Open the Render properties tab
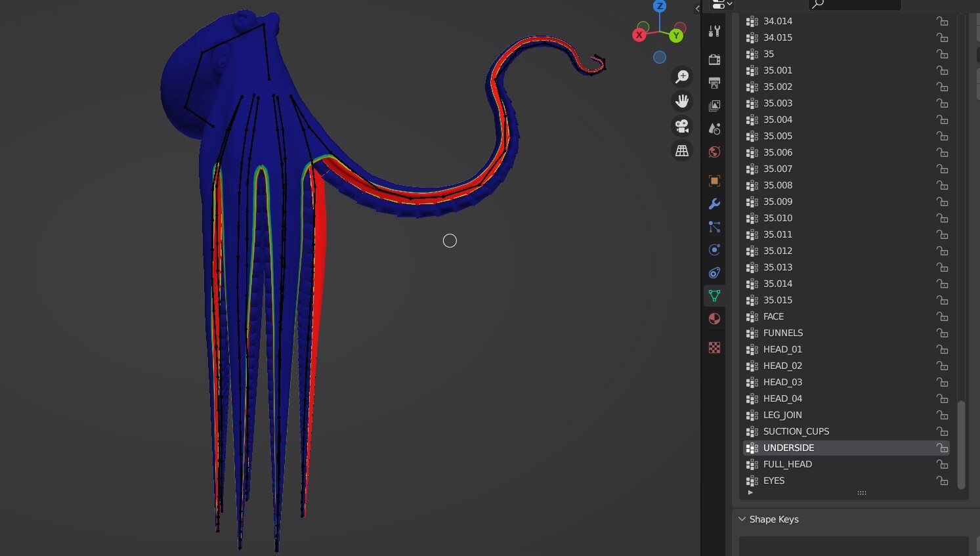The width and height of the screenshot is (980, 556). coord(714,60)
